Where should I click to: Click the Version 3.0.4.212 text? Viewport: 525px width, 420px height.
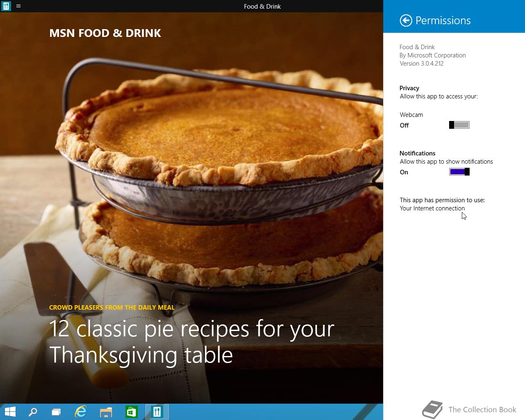coord(422,64)
